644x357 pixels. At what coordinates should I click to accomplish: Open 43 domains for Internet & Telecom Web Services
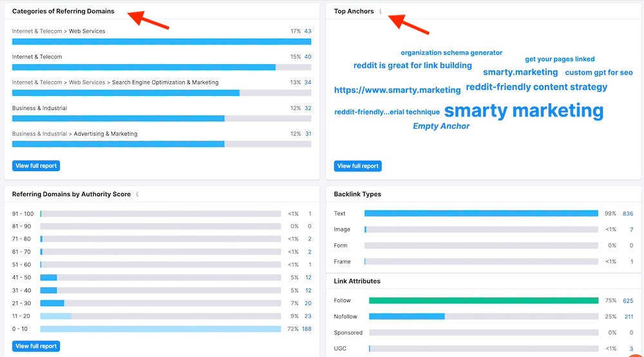(x=308, y=31)
